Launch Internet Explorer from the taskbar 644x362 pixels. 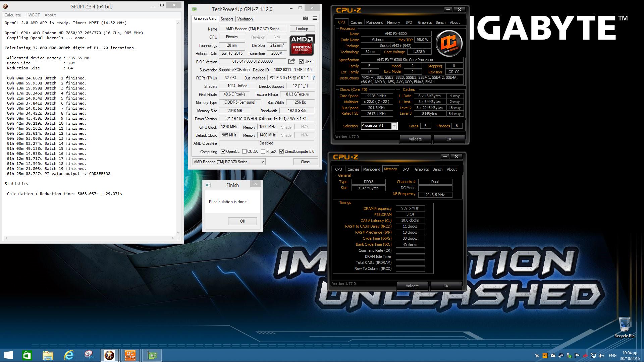68,355
